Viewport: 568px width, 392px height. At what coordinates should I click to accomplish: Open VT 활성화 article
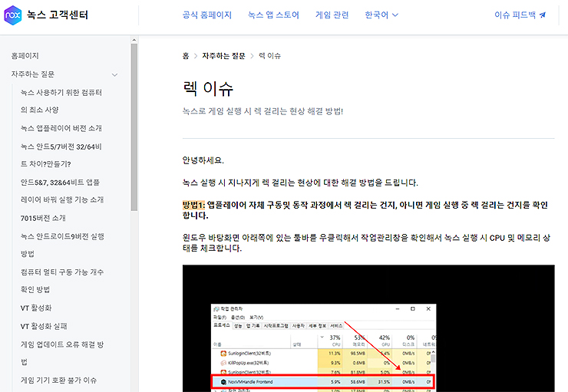(x=36, y=308)
